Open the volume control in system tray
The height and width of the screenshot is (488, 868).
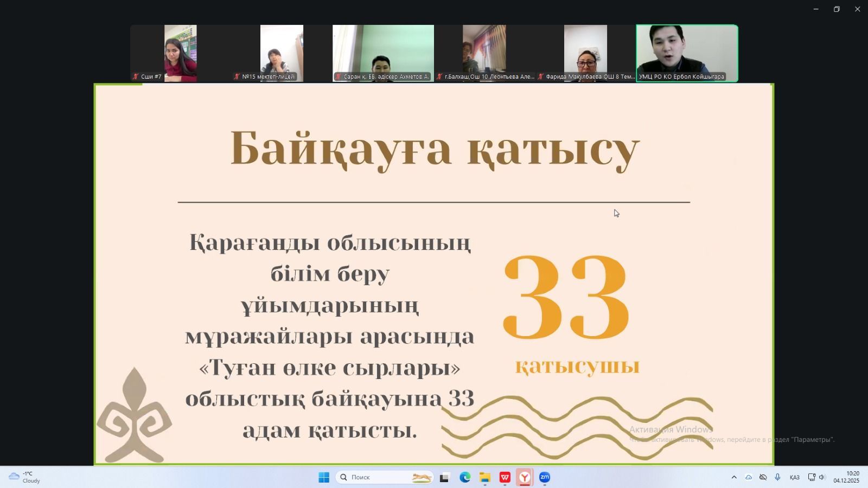point(822,477)
